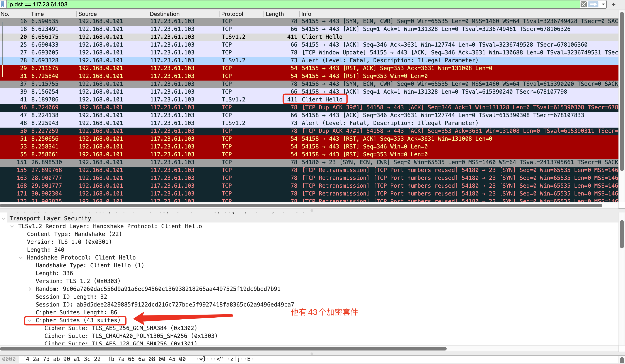Select TLS_AES_256_GCM_SHA384 cipher suite line
Viewport: 625px width, 364px height.
click(121, 328)
